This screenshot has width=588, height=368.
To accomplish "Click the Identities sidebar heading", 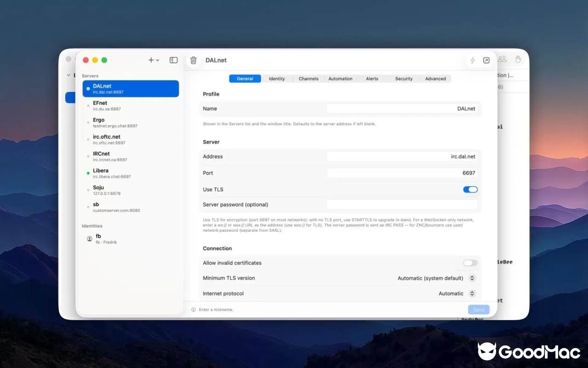I will pyautogui.click(x=92, y=226).
